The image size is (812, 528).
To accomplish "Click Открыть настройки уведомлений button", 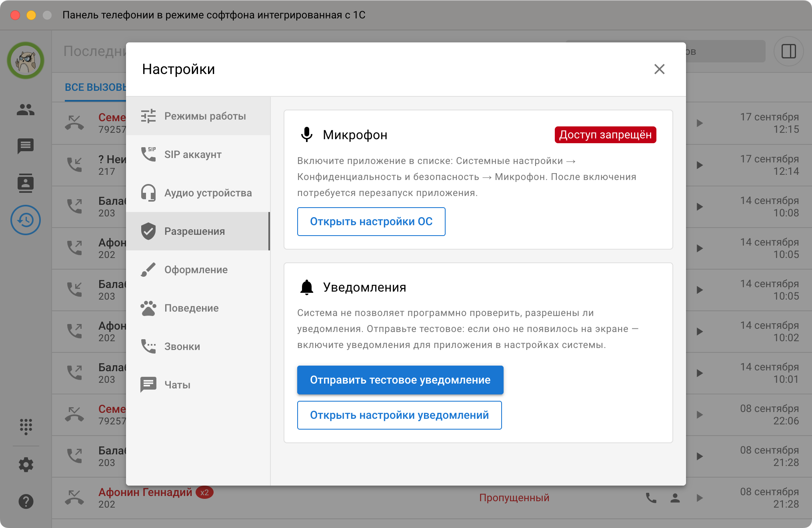I will click(399, 415).
